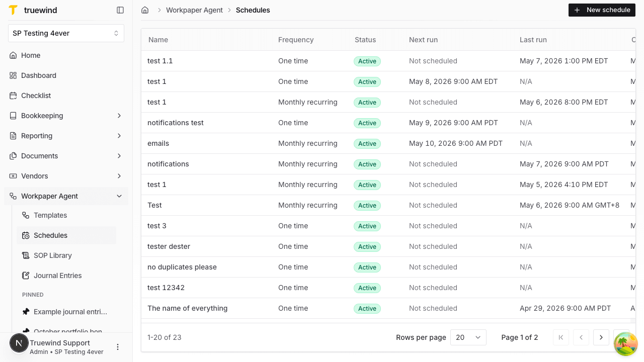Click the Last run column header
Image resolution: width=644 pixels, height=362 pixels.
pyautogui.click(x=533, y=40)
